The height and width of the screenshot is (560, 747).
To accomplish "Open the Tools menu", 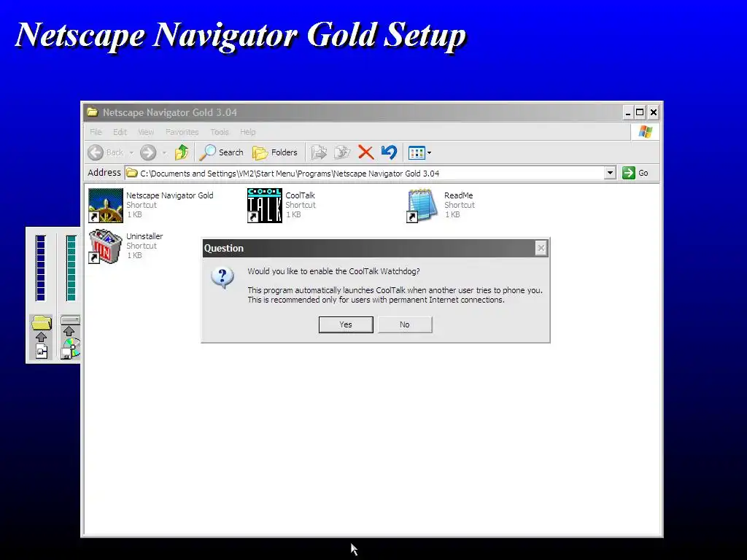I will 220,132.
